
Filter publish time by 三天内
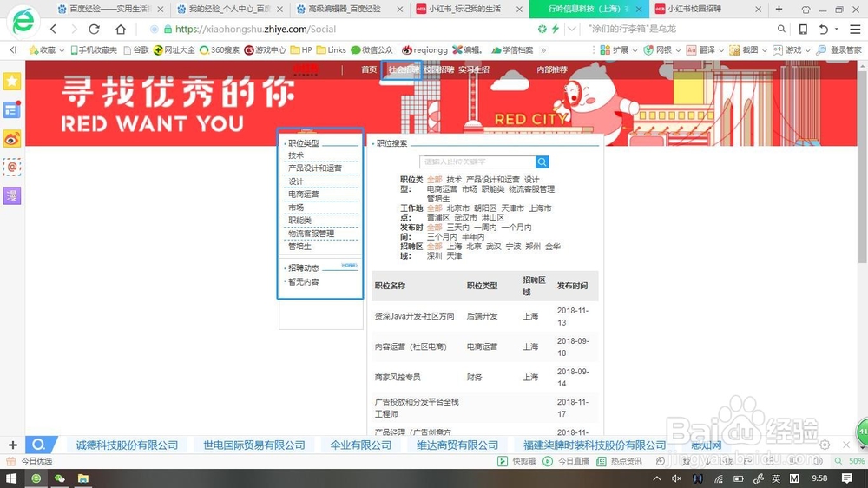click(457, 227)
